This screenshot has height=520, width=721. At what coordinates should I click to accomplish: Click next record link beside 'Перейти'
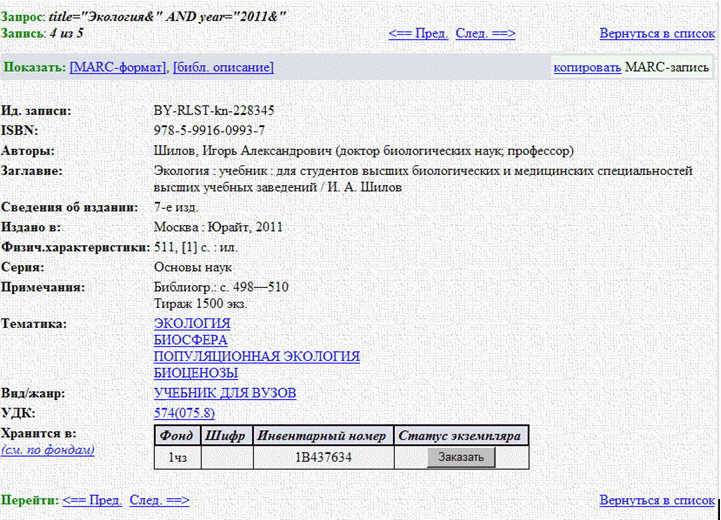[x=159, y=500]
